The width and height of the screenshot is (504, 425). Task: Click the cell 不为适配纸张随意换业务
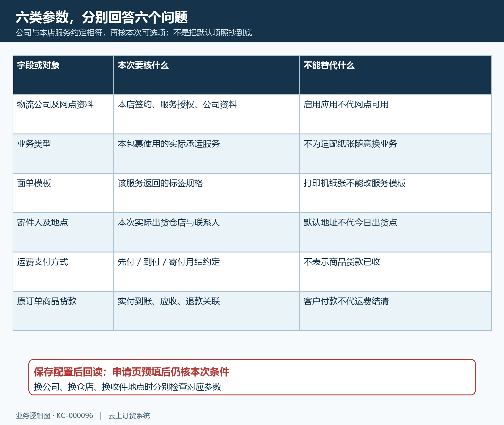[x=395, y=154]
